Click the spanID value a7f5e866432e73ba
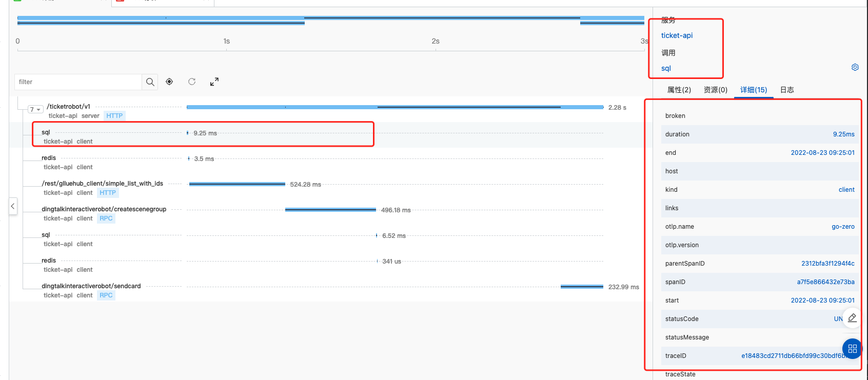Image resolution: width=868 pixels, height=380 pixels. 825,282
